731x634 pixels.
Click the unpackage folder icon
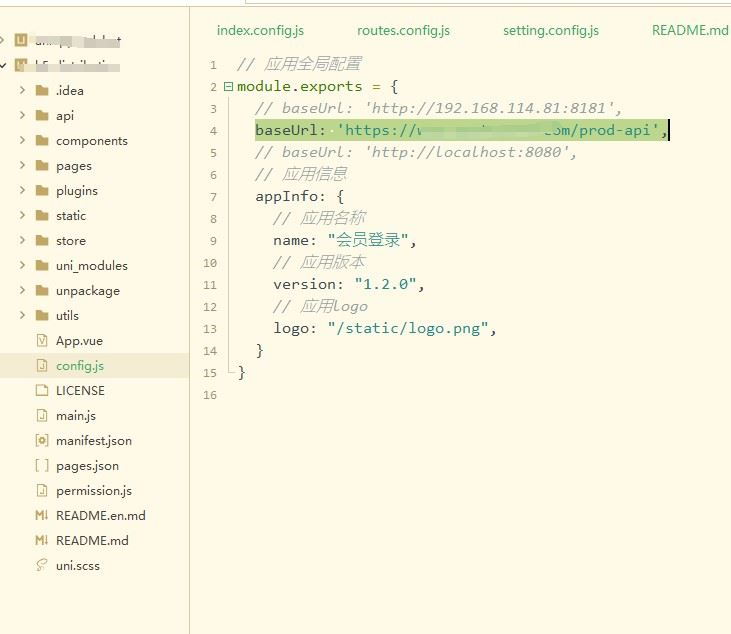click(x=42, y=290)
